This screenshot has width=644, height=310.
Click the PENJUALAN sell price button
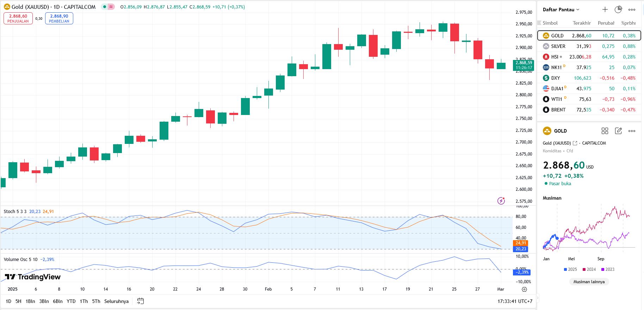pos(18,18)
